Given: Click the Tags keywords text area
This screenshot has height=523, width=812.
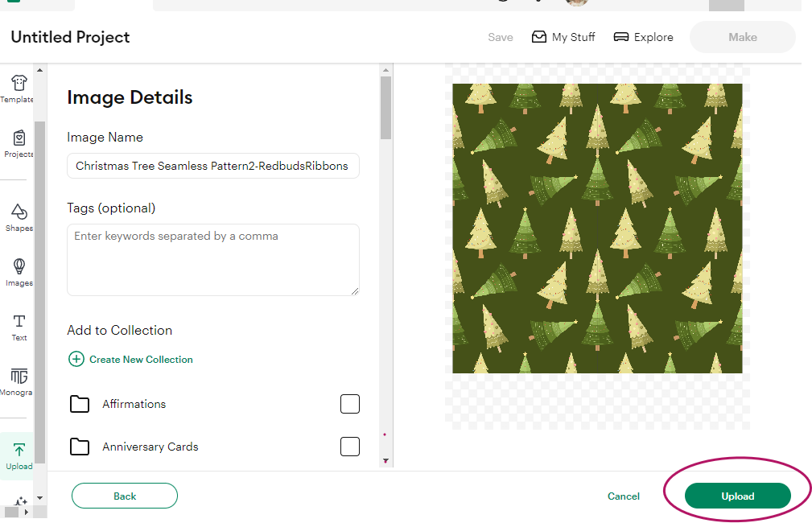Looking at the screenshot, I should pos(212,259).
